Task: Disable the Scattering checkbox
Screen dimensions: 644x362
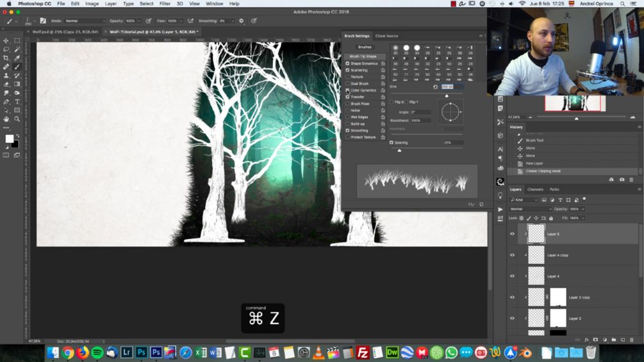Action: point(347,70)
